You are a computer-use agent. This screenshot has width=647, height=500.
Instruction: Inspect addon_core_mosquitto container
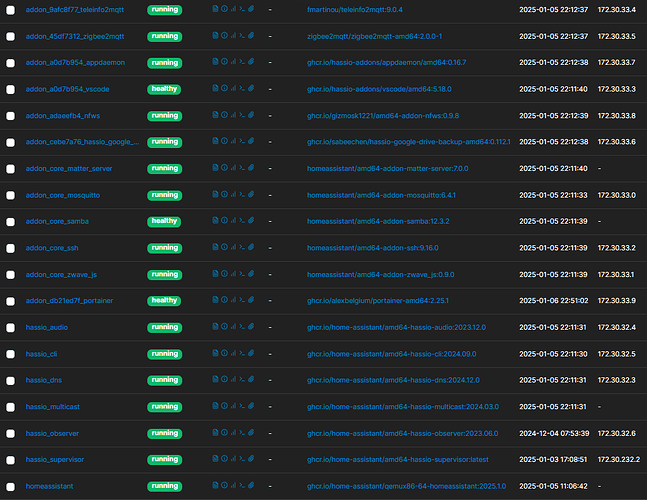point(224,194)
